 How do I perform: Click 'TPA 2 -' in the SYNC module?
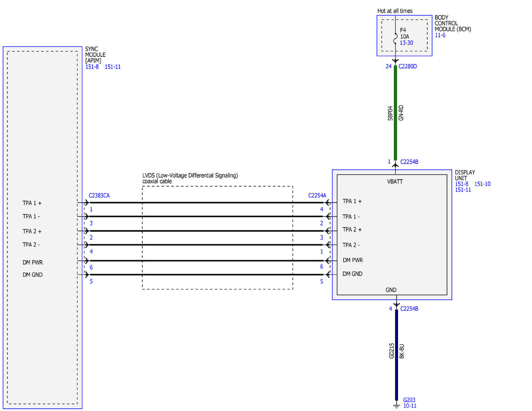pos(31,245)
